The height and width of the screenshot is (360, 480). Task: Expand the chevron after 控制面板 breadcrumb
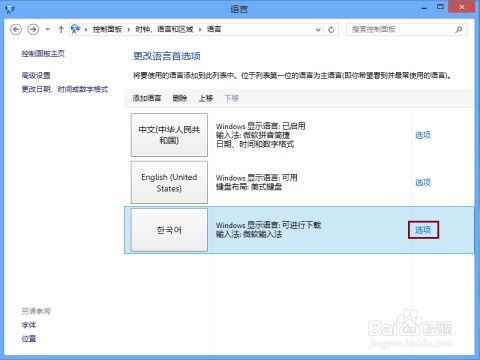pos(128,29)
